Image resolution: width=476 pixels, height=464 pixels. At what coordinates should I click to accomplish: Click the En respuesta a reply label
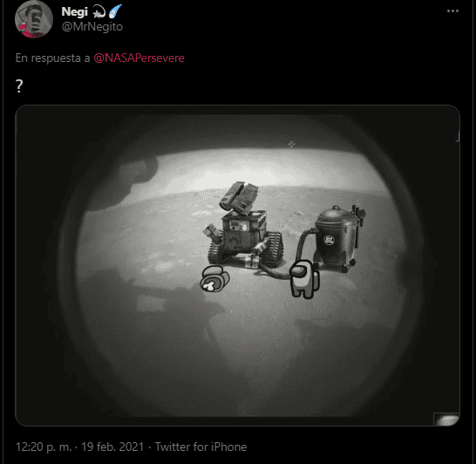click(53, 58)
